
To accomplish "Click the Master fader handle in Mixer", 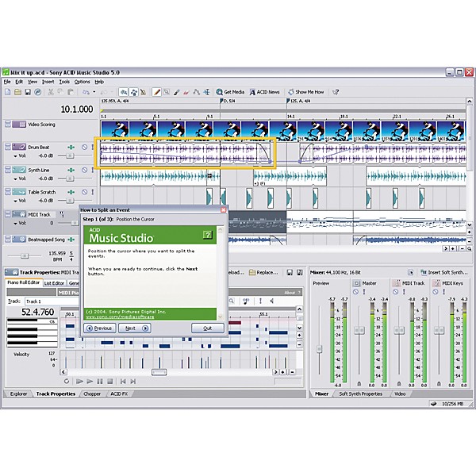I will point(359,330).
